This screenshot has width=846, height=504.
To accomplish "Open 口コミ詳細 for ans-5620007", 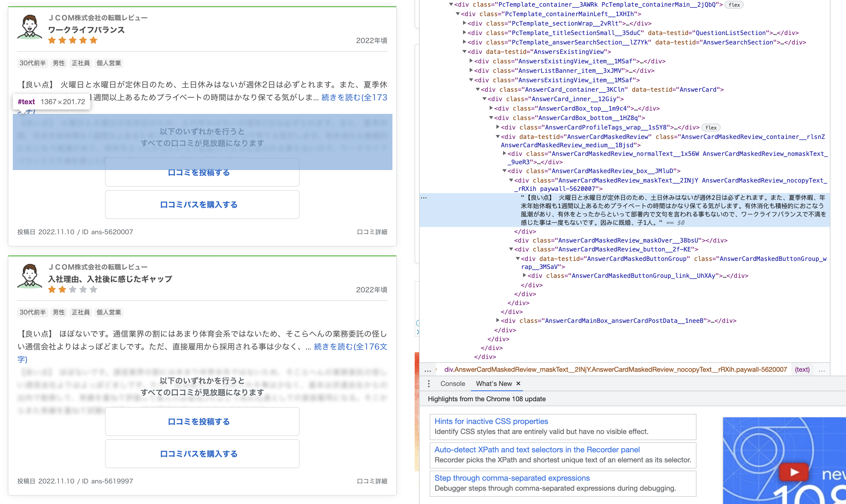I will pos(372,232).
